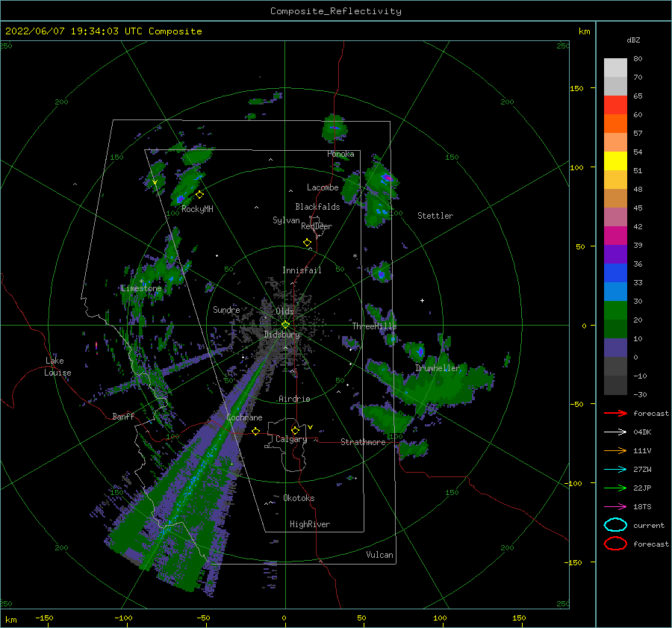Click the HighRiver town label
The height and width of the screenshot is (628, 672).
coord(310,524)
